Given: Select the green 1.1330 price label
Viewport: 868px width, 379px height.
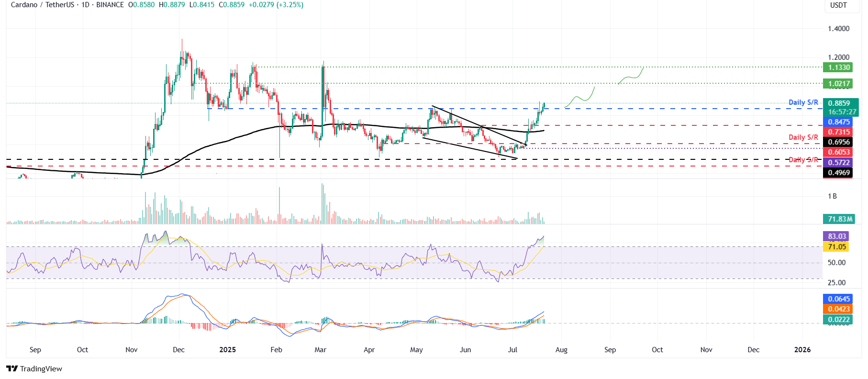Looking at the screenshot, I should [x=839, y=67].
